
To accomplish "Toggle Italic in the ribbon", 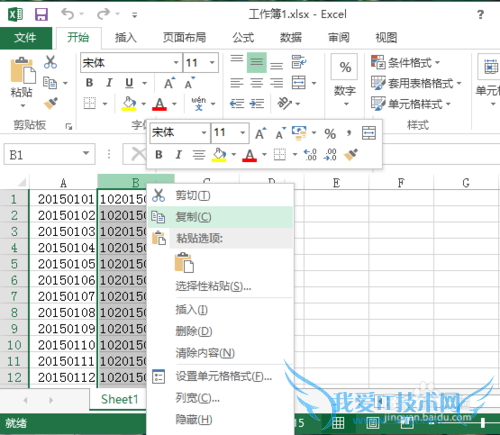I will point(109,83).
